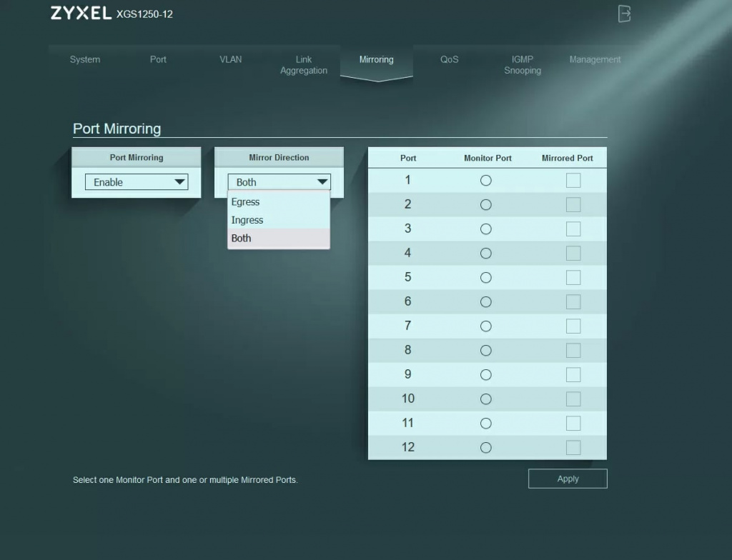Image resolution: width=732 pixels, height=560 pixels.
Task: Expand the Mirror Direction dropdown
Action: point(279,182)
